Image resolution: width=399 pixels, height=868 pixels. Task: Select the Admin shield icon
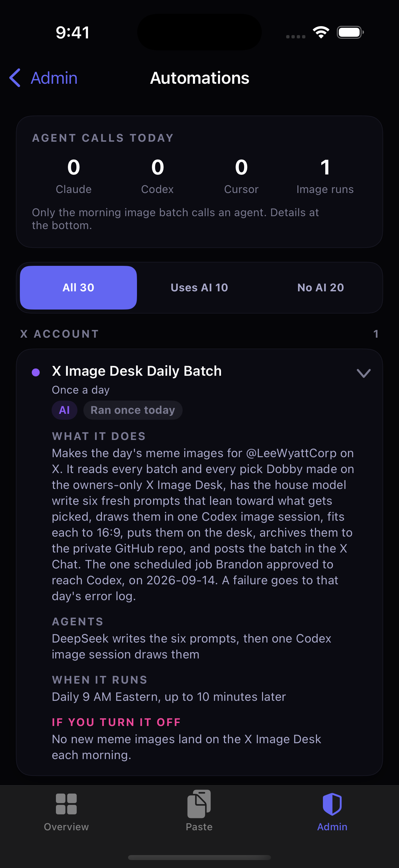pos(332,804)
